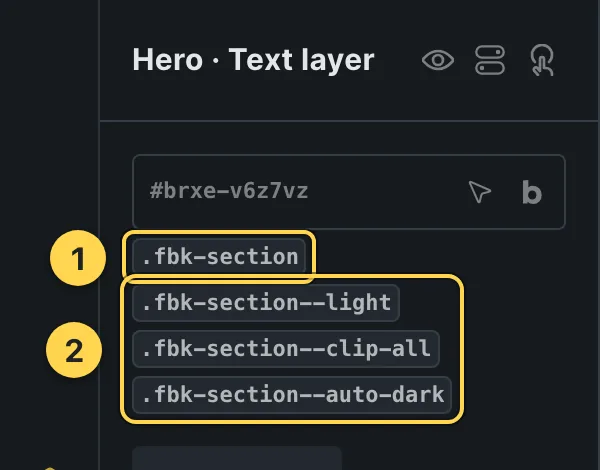Select the .fbk-section--auto-dark class chip
The height and width of the screenshot is (470, 600).
(x=292, y=395)
